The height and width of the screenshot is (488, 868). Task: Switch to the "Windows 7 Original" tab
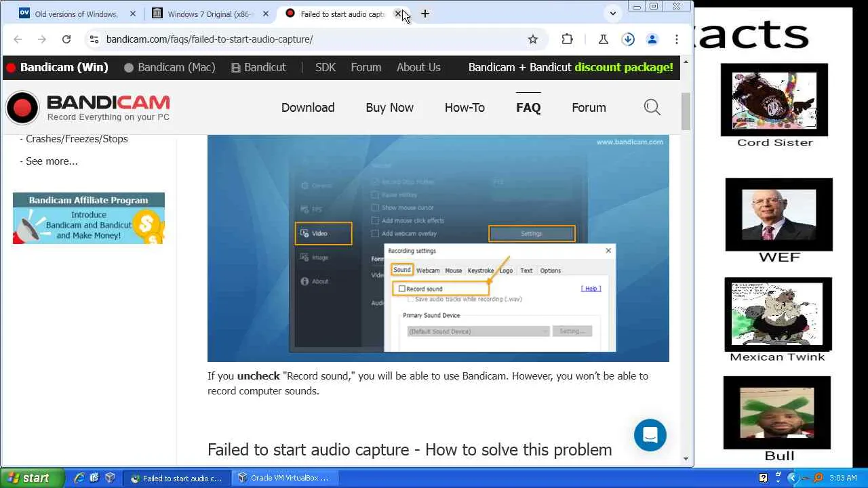coord(210,14)
